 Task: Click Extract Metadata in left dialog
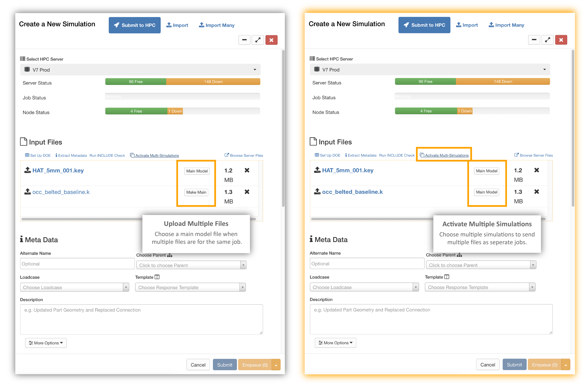point(71,155)
